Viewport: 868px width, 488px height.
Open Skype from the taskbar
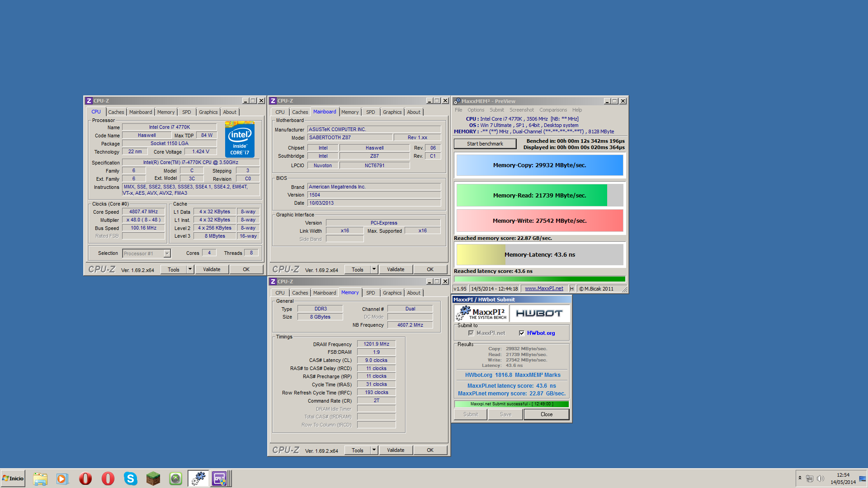(x=131, y=479)
